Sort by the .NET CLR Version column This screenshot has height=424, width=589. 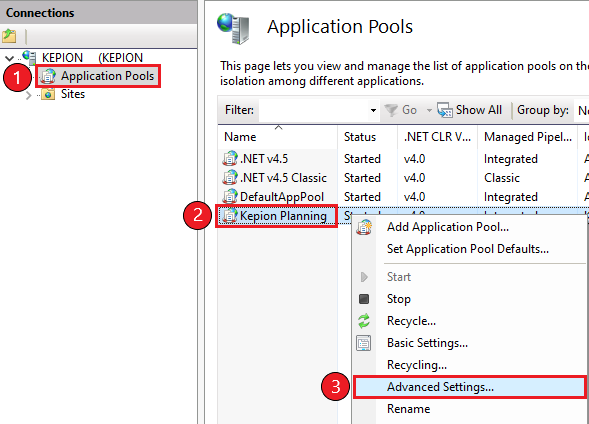(437, 137)
